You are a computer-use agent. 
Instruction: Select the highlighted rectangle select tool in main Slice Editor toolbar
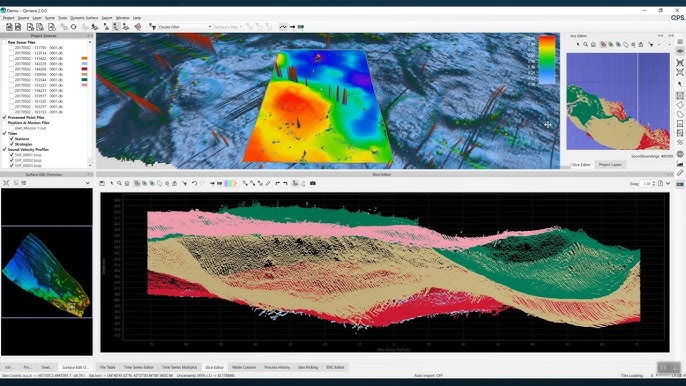137,183
